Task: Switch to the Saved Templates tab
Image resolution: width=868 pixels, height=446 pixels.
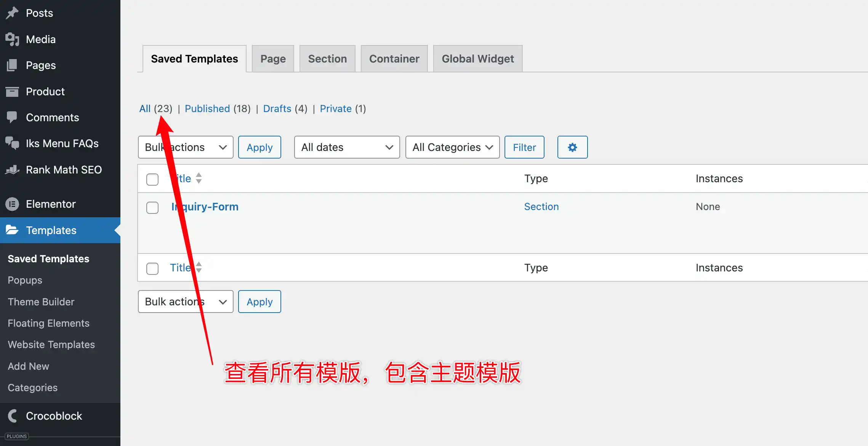Action: coord(194,59)
